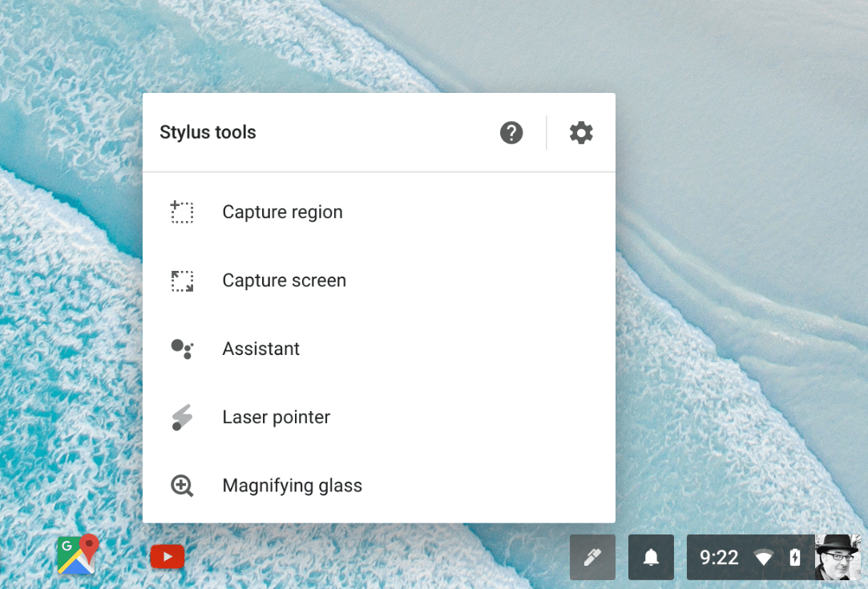
Task: Launch Assistant from its label
Action: (x=260, y=349)
